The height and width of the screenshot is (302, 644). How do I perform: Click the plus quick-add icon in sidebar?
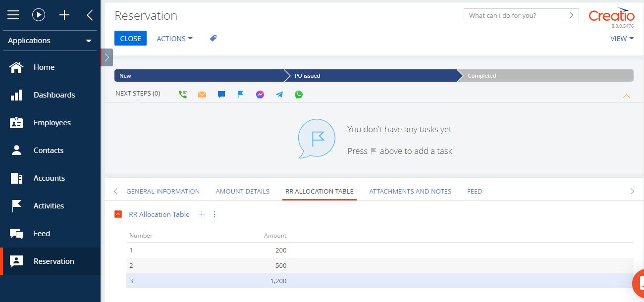pyautogui.click(x=64, y=15)
